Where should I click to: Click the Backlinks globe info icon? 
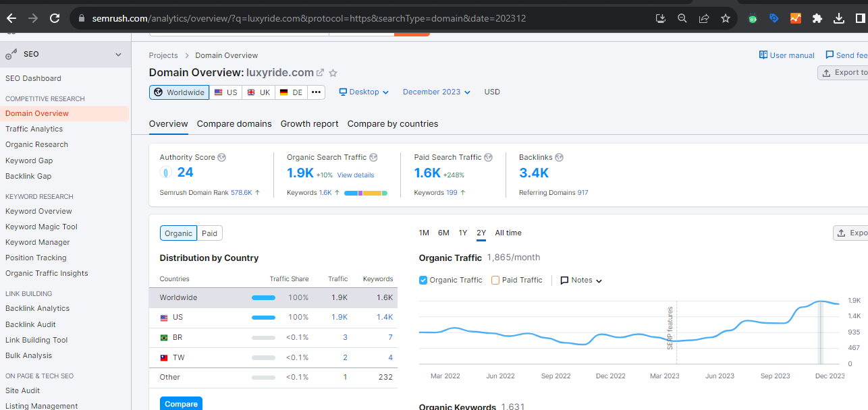(559, 157)
